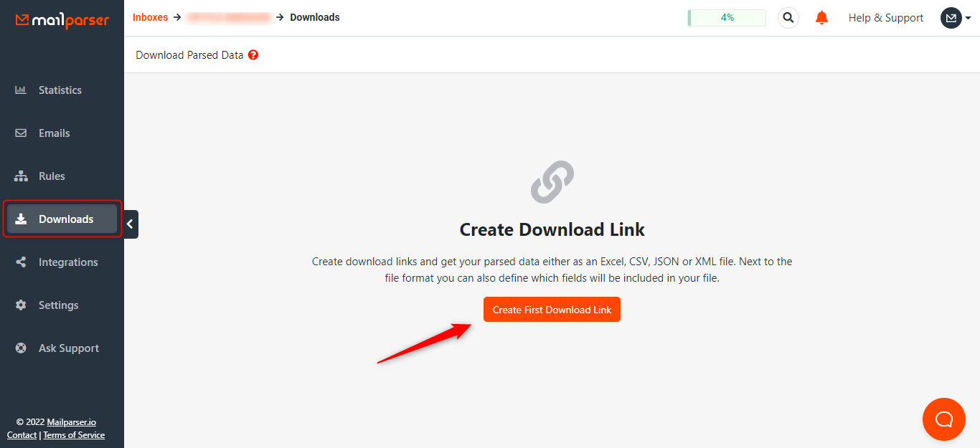Click the Mailparser logo
Screen dimensions: 980x448
point(62,20)
